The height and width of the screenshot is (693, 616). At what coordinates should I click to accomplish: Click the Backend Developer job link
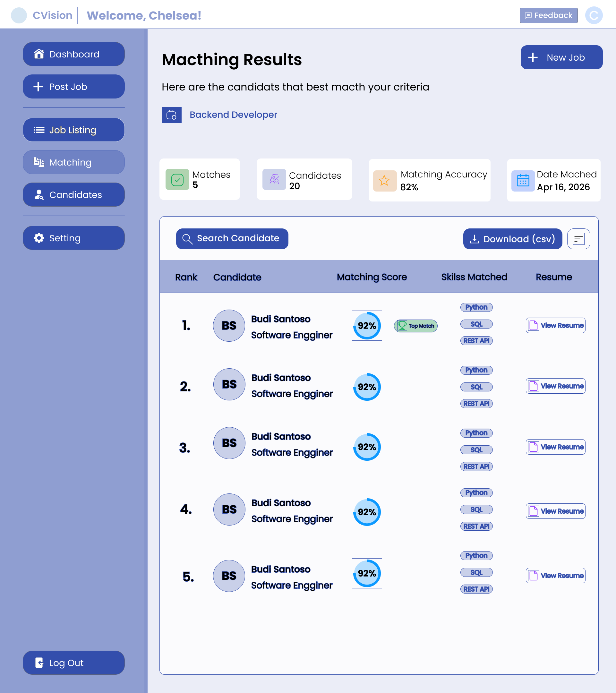point(233,115)
